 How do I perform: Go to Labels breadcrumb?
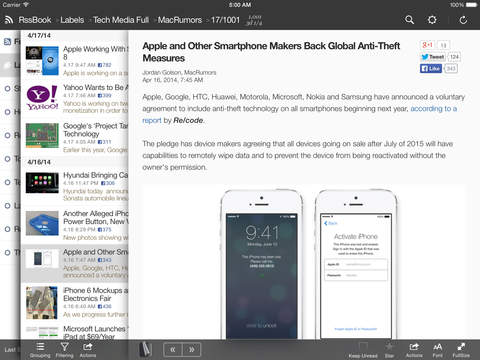(x=72, y=20)
